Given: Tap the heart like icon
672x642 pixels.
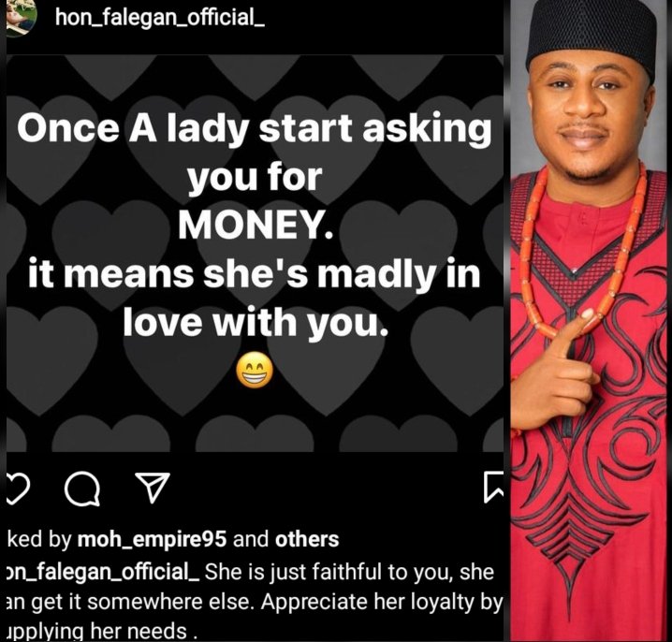Looking at the screenshot, I should click(19, 489).
